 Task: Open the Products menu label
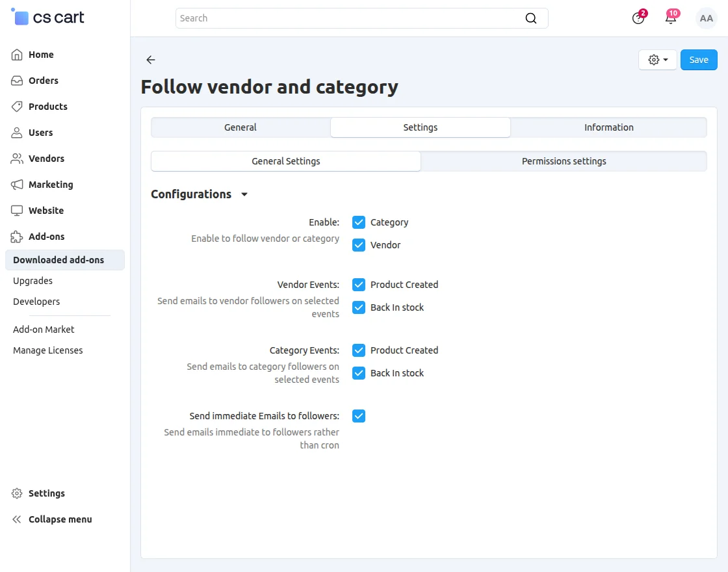click(x=48, y=107)
